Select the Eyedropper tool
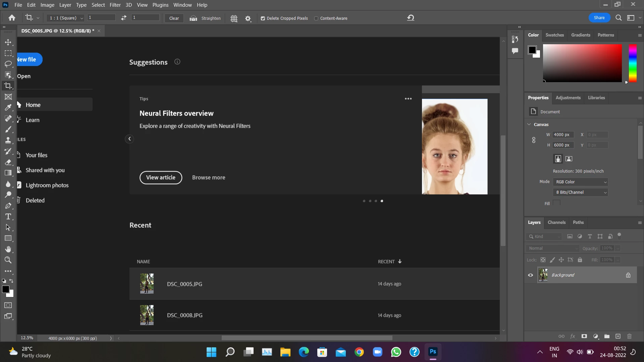The width and height of the screenshot is (644, 362). (8, 107)
